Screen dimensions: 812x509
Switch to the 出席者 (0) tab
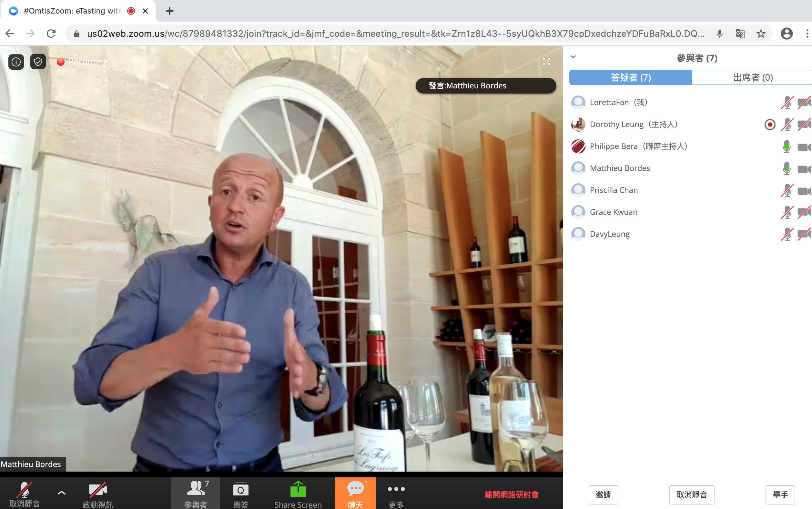click(752, 77)
